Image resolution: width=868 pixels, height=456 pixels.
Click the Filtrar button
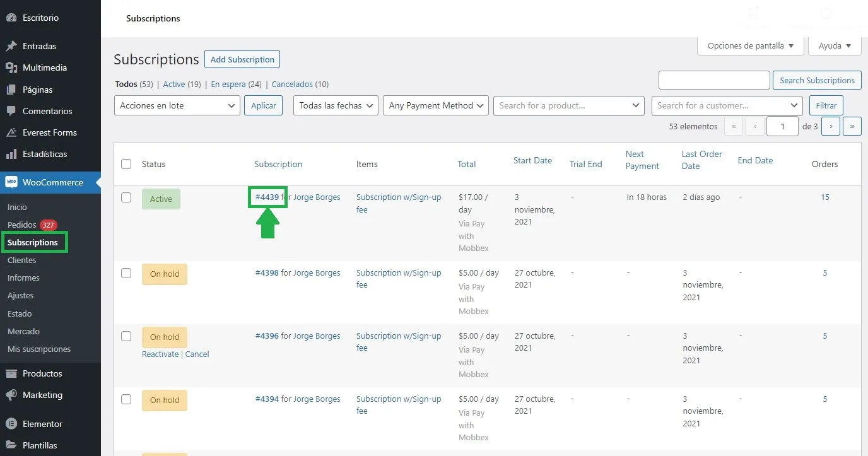(x=826, y=105)
